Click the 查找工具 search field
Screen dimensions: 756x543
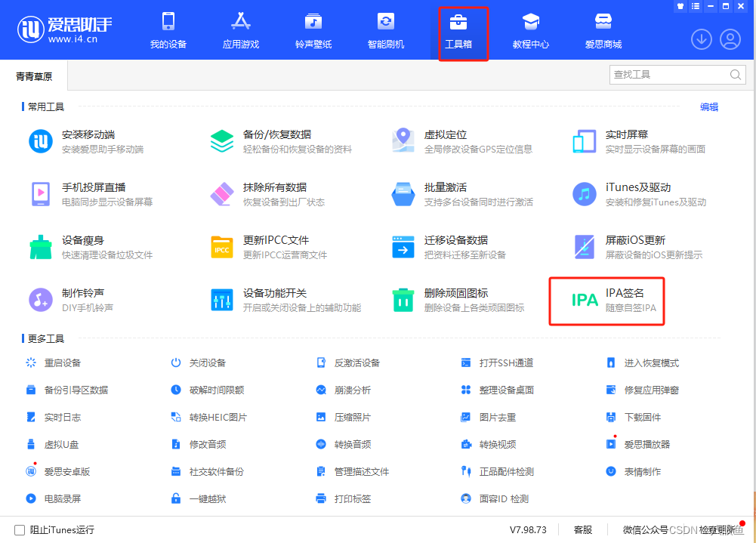pyautogui.click(x=677, y=75)
